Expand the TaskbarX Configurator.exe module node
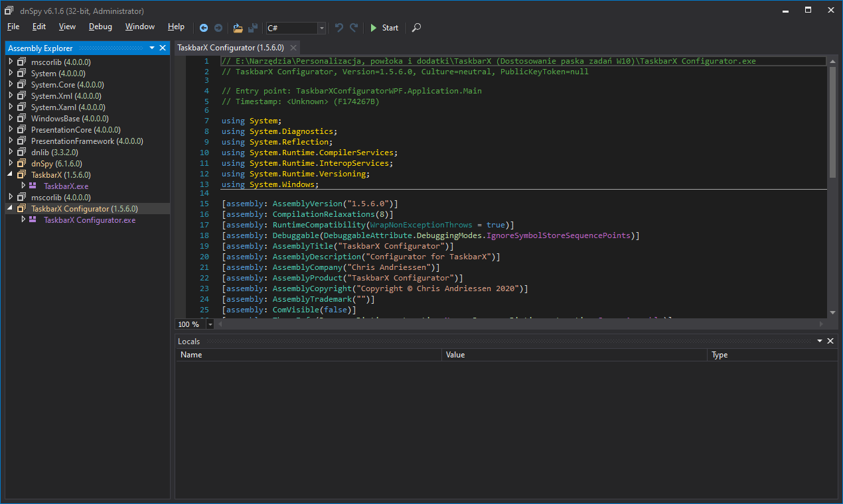Screen dimensions: 843x504 point(23,220)
